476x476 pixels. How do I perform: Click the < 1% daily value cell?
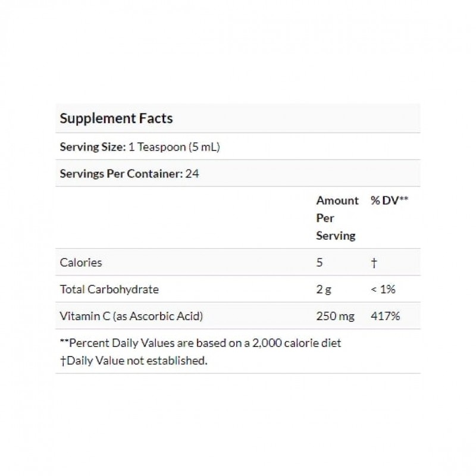click(383, 289)
